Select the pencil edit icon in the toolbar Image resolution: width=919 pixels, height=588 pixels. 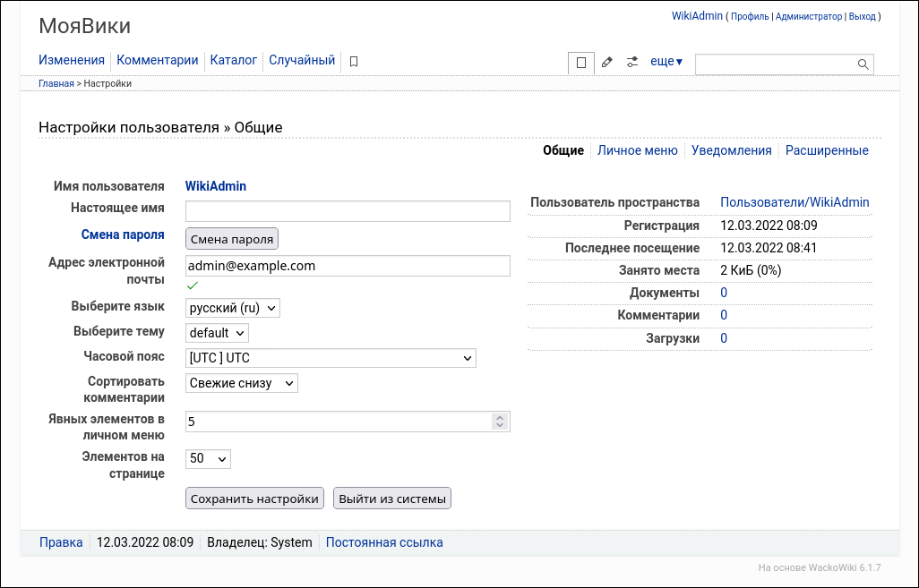tap(606, 62)
